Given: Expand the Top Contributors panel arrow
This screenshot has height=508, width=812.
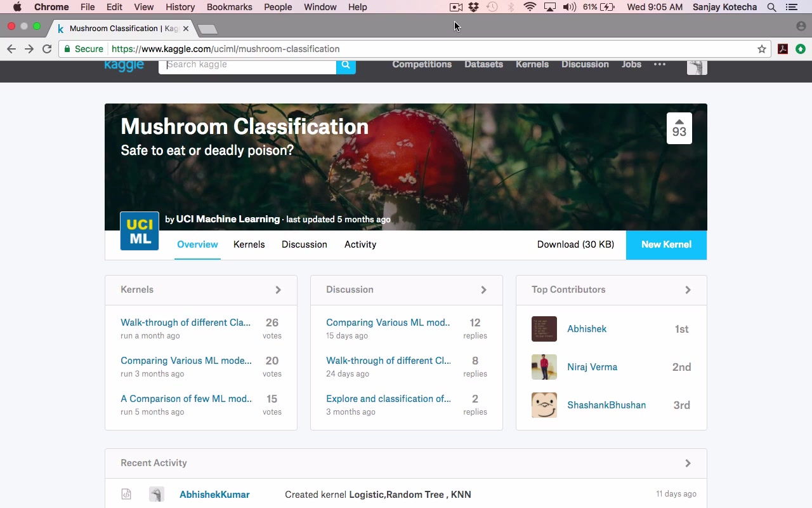Looking at the screenshot, I should click(x=688, y=290).
